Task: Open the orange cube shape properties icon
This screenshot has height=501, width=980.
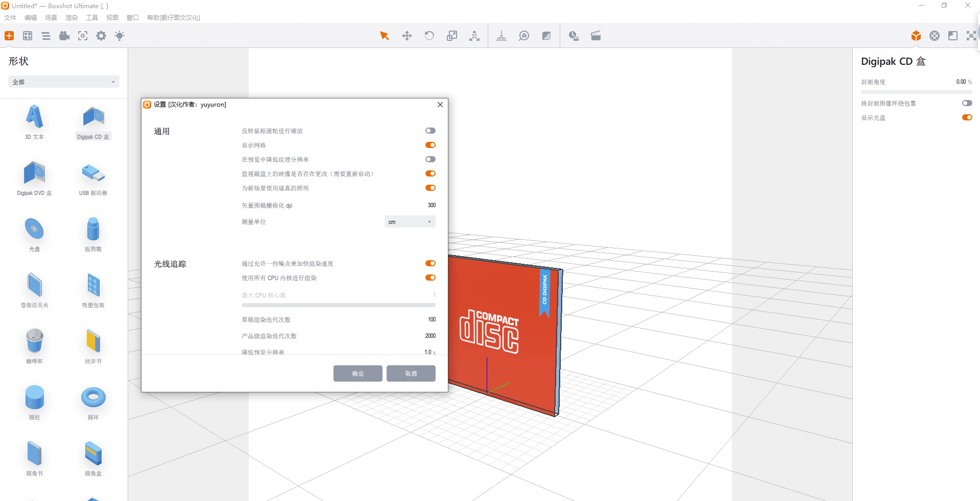Action: [916, 36]
